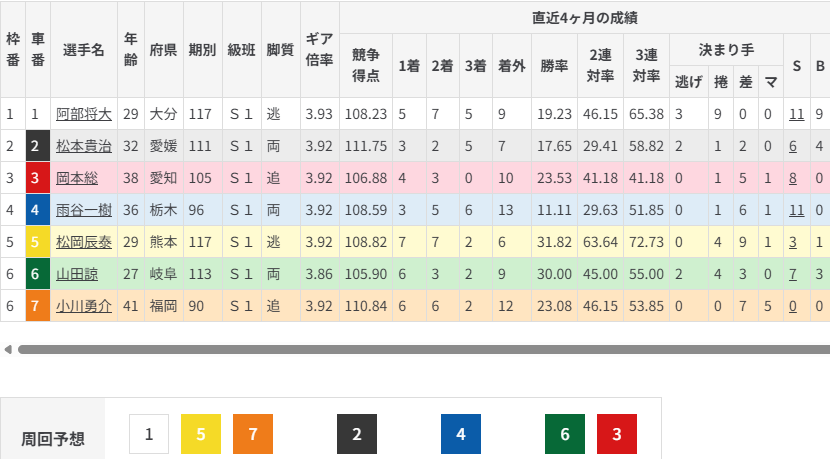
Task: Click the blue 4 badge in 周回予想 row
Action: tap(461, 434)
